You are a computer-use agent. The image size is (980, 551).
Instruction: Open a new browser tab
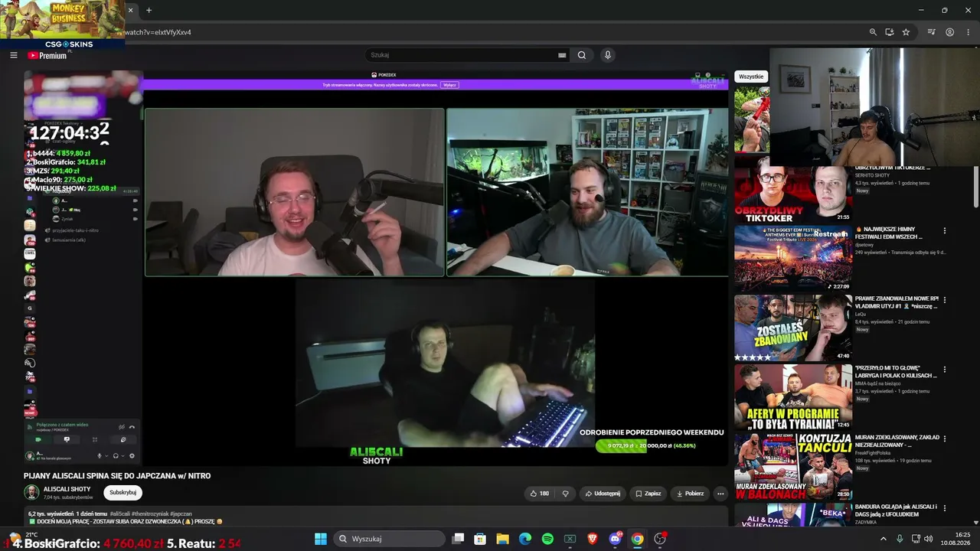coord(149,10)
